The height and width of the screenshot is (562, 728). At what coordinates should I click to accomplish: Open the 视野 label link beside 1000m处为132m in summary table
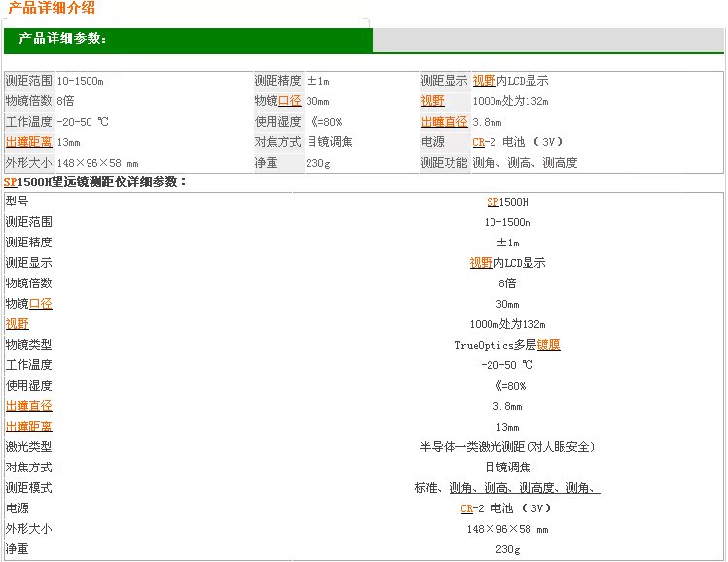click(432, 101)
